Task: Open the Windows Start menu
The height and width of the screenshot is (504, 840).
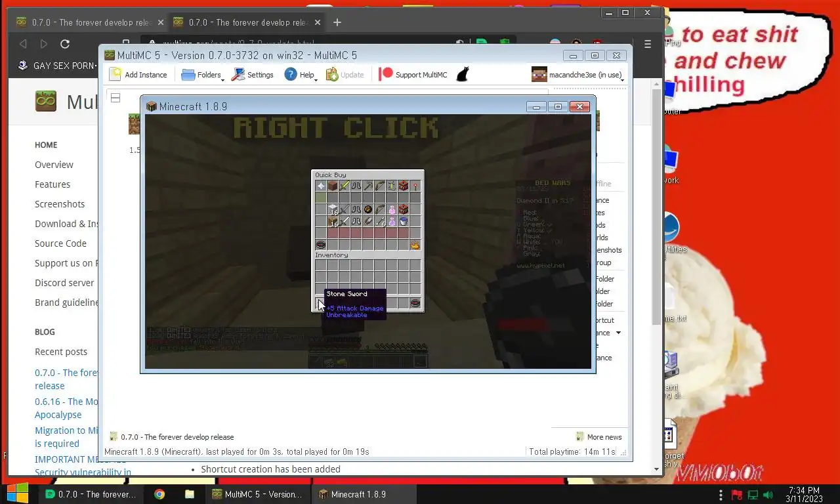Action: 18,493
